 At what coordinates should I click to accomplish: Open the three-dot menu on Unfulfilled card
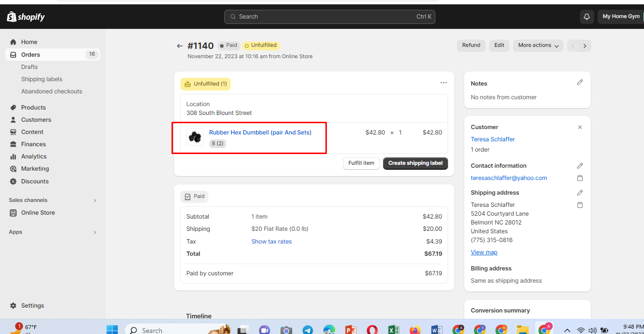(443, 83)
